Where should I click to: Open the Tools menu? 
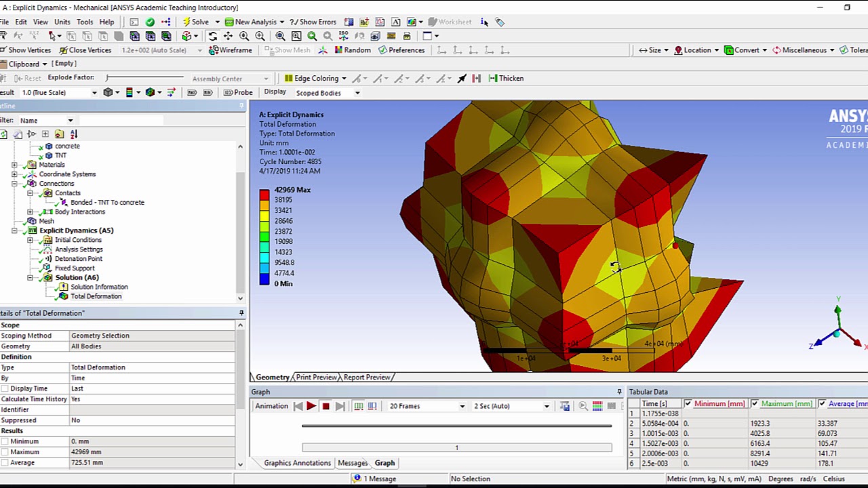point(85,22)
